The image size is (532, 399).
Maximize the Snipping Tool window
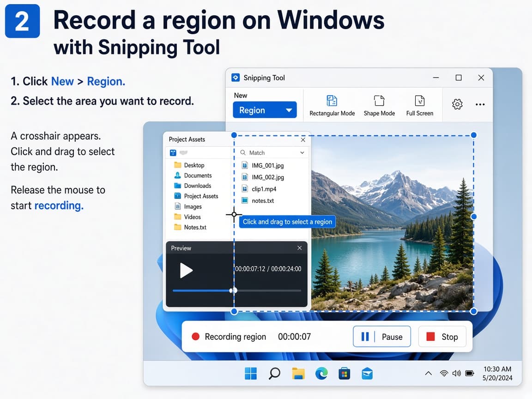click(459, 78)
